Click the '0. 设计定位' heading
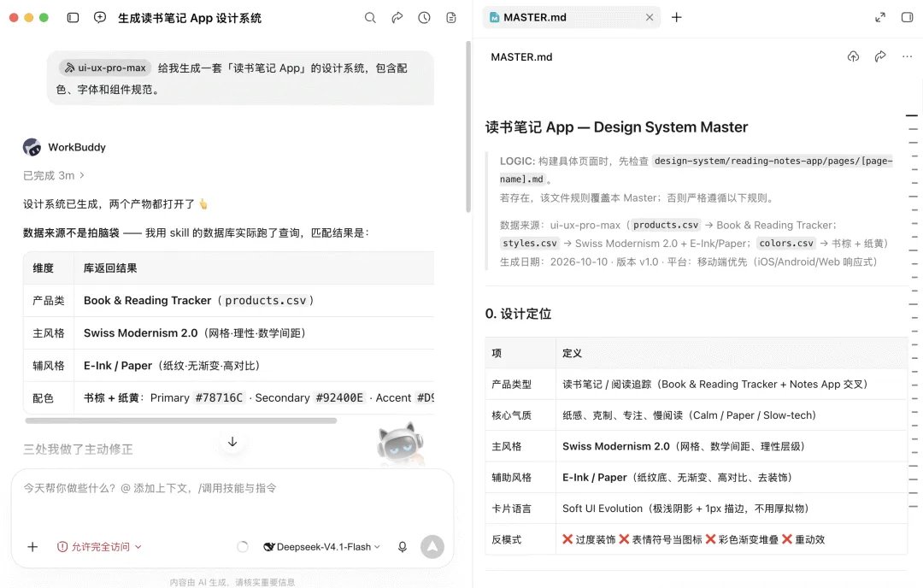Viewport: 923px width, 588px height. pos(518,314)
